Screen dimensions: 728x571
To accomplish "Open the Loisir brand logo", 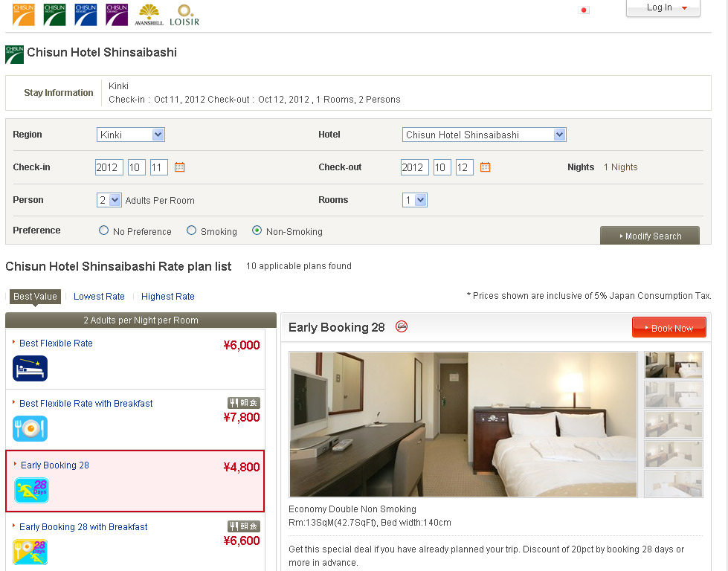I will [x=184, y=15].
